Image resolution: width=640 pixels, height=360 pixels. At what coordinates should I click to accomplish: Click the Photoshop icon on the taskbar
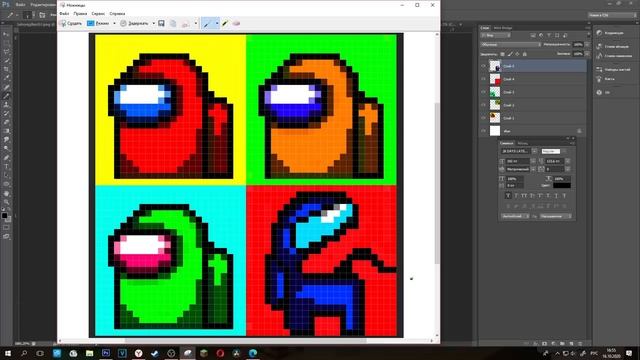click(106, 353)
